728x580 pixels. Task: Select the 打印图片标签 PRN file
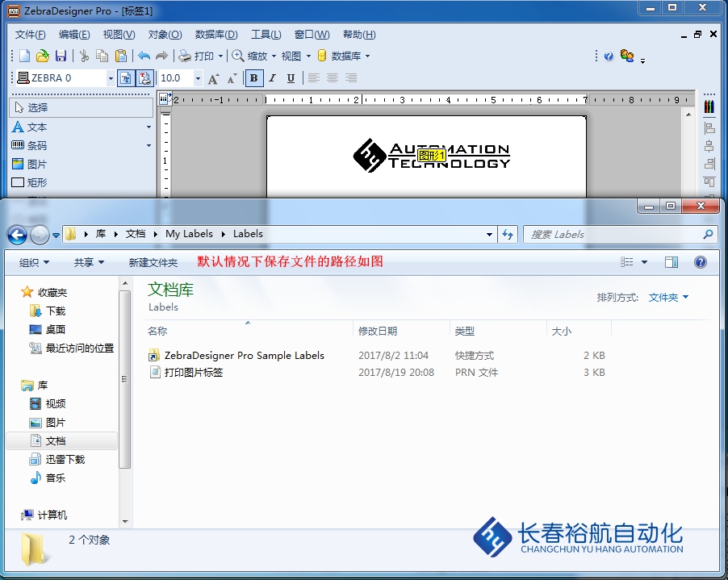[186, 372]
